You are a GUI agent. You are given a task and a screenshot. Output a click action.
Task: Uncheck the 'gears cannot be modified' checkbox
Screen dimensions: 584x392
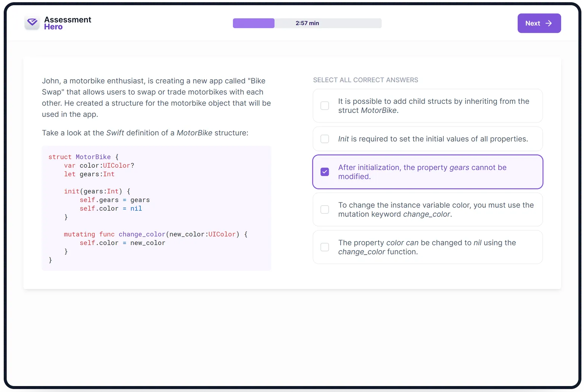tap(325, 172)
